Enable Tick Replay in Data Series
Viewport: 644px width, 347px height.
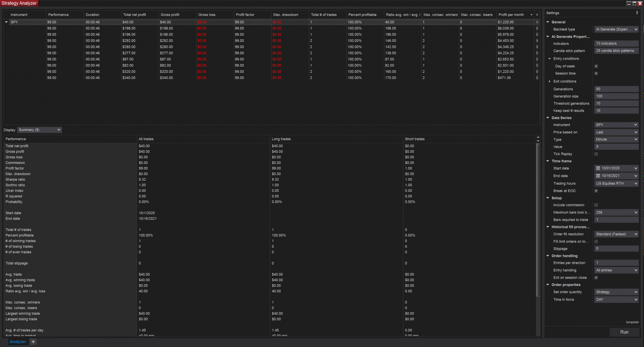(596, 154)
